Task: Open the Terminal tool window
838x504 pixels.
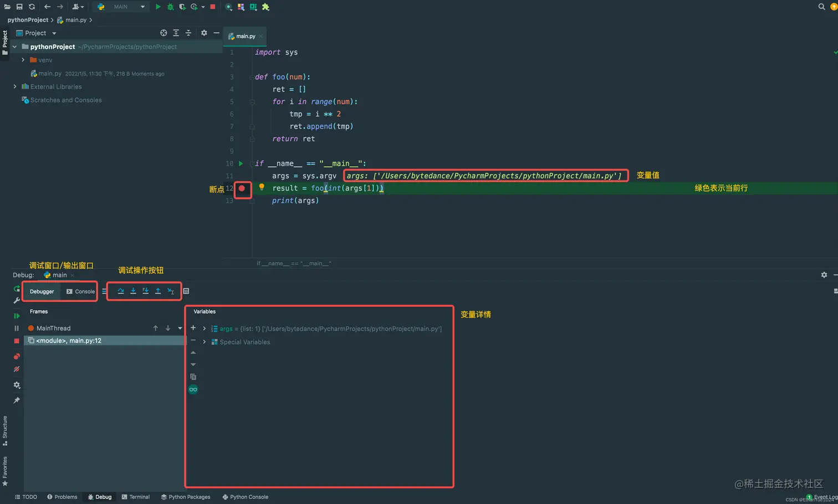Action: coord(136,497)
